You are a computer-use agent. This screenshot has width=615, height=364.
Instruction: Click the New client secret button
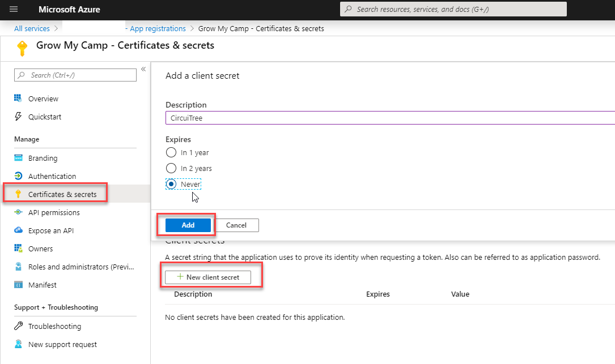(208, 277)
